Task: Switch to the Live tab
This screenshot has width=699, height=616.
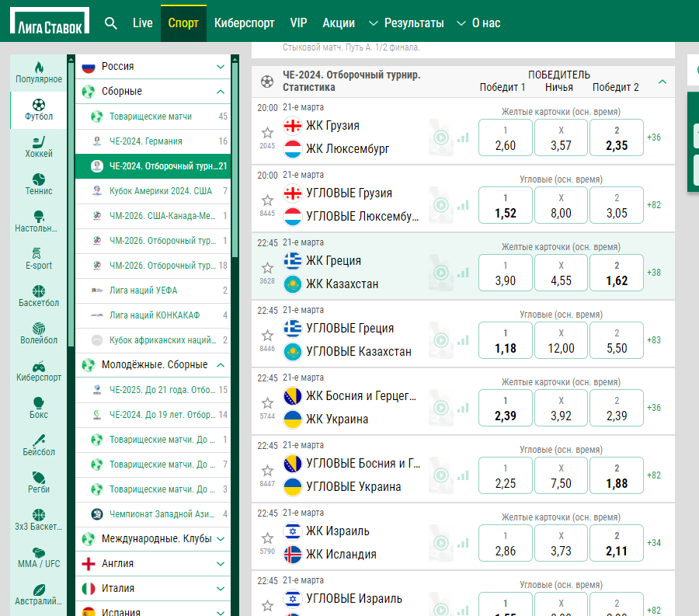Action: point(143,23)
